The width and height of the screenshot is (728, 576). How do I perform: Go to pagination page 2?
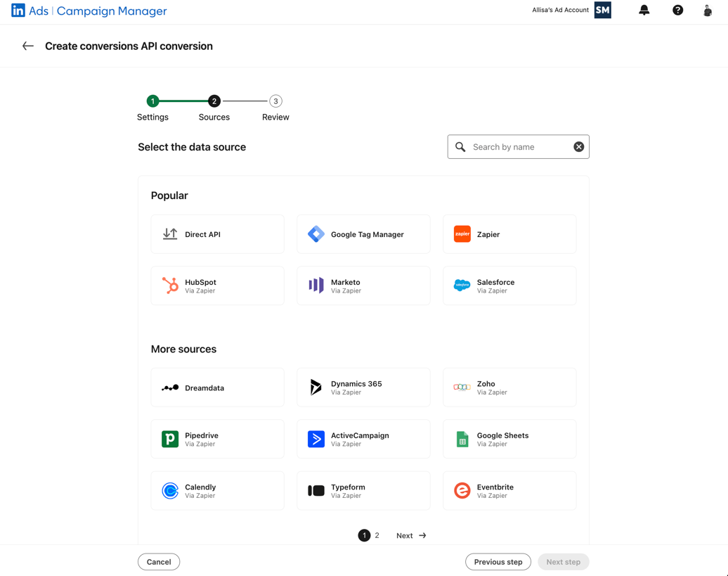click(x=377, y=536)
